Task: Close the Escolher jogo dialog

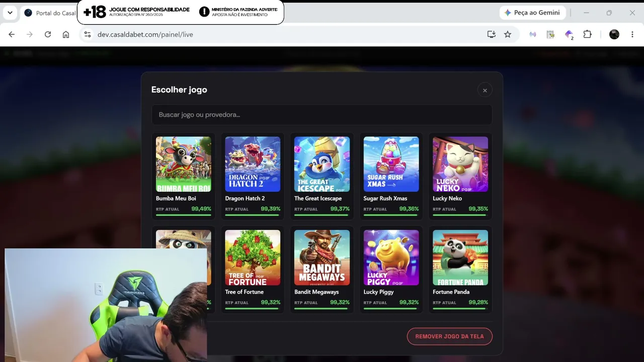Action: coord(485,90)
